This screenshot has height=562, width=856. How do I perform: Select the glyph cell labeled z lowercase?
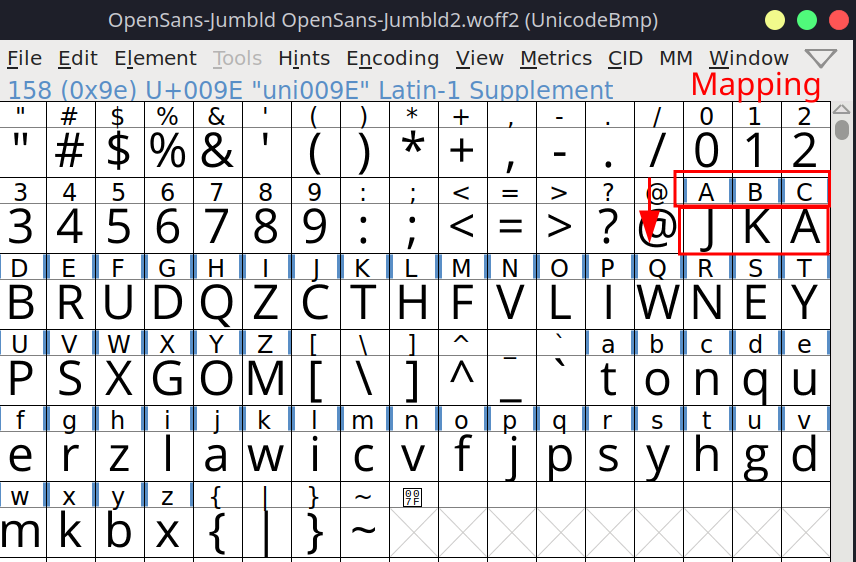click(169, 519)
